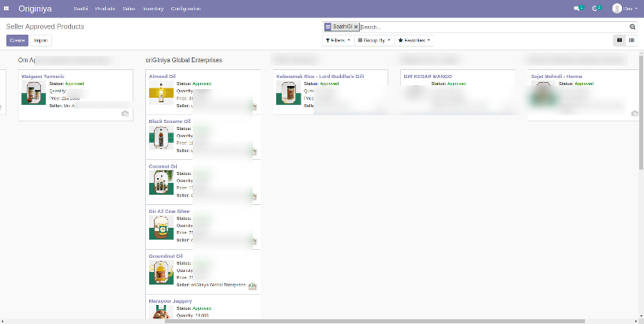Open the Gir A2 Cow Ghee title
644x324 pixels.
click(x=169, y=211)
